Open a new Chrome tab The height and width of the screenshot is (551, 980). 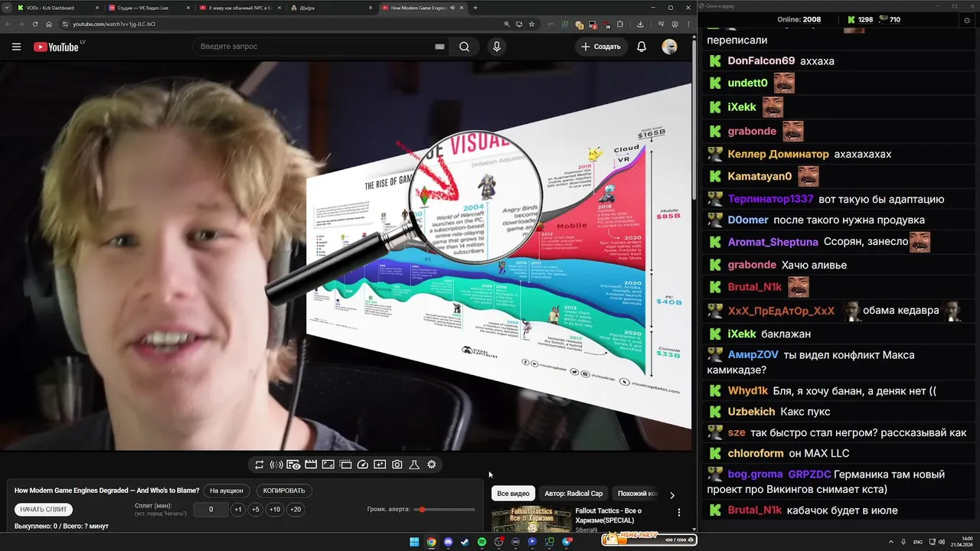475,8
